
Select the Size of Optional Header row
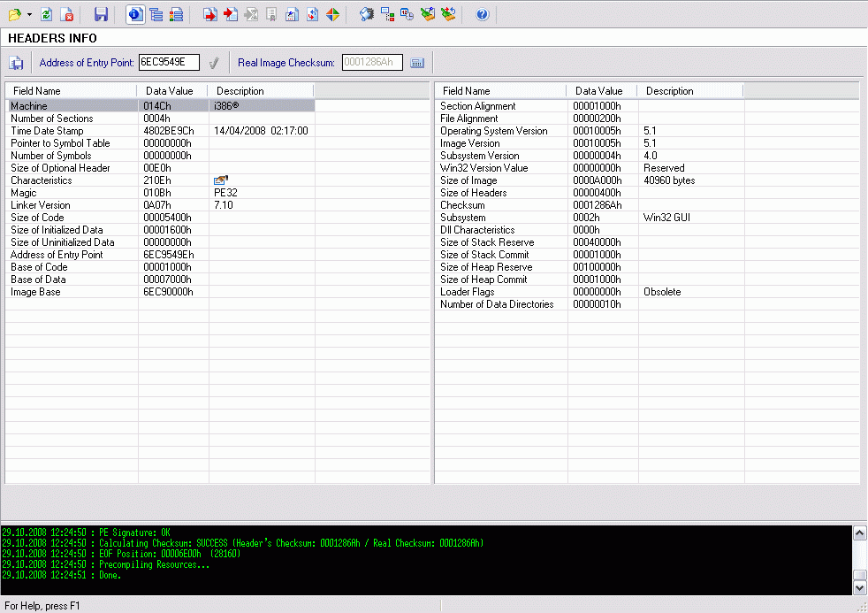point(161,168)
